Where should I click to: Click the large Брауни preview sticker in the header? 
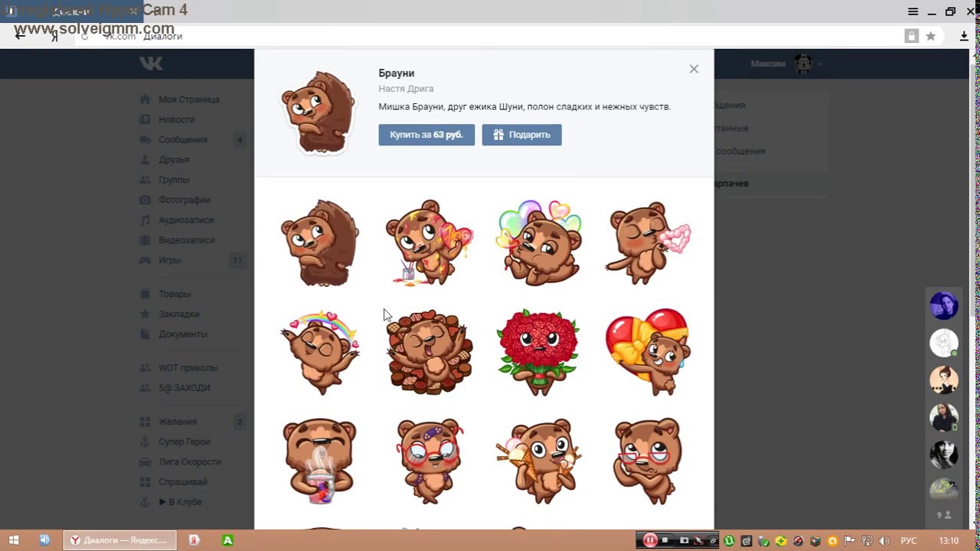tap(318, 112)
